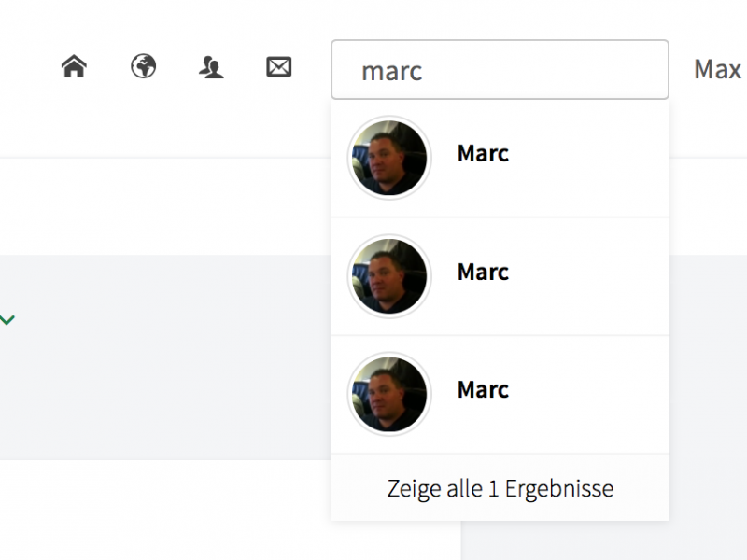Click Zeige alle 1 Ergebnisse link
The width and height of the screenshot is (747, 560).
[x=500, y=488]
